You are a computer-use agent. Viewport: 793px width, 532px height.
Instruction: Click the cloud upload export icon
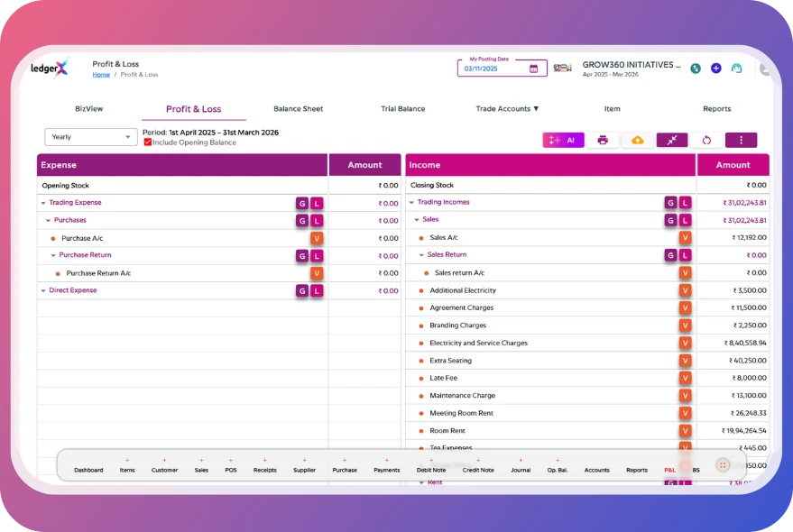pos(638,140)
